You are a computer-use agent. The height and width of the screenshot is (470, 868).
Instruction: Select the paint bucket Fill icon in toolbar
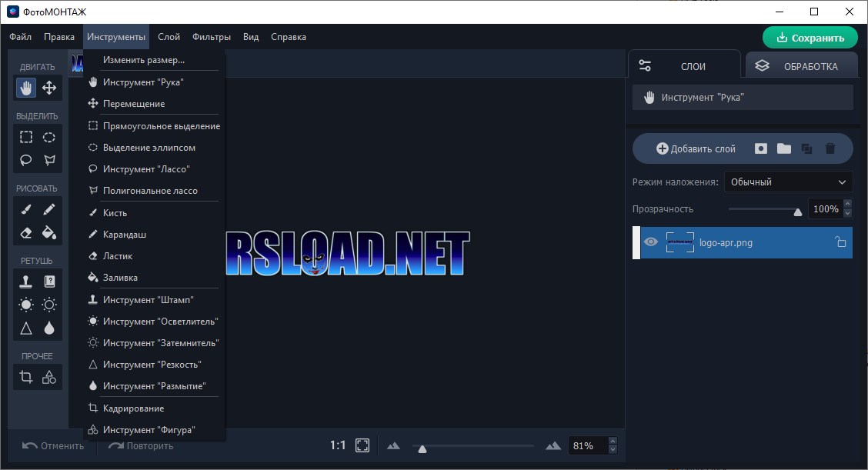click(x=49, y=232)
